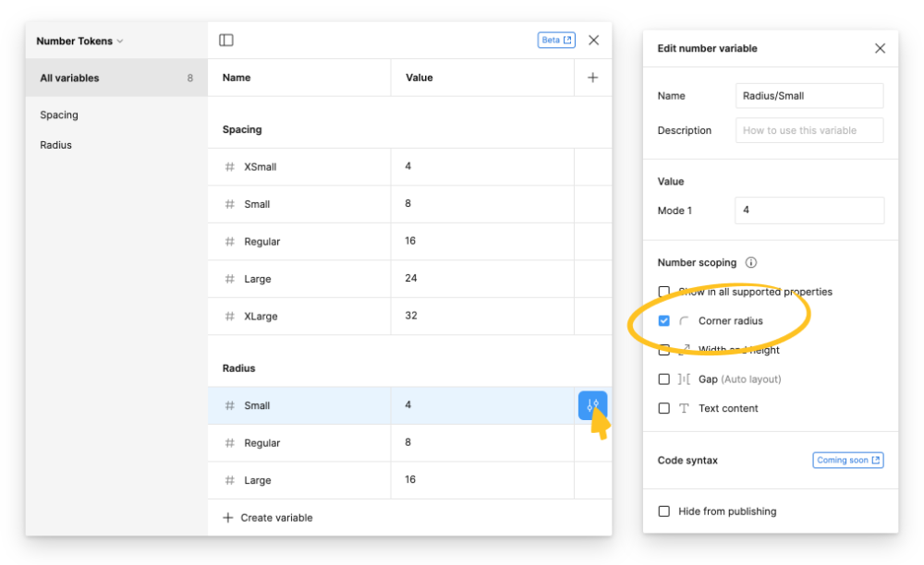Select the Spacing group in sidebar
This screenshot has height=565, width=924.
(59, 115)
